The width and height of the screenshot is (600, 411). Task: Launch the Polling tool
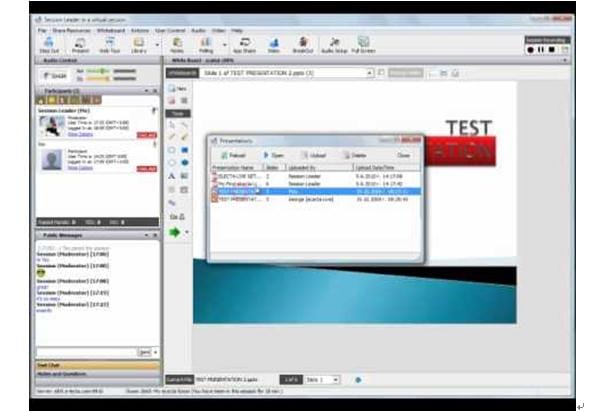pos(206,45)
